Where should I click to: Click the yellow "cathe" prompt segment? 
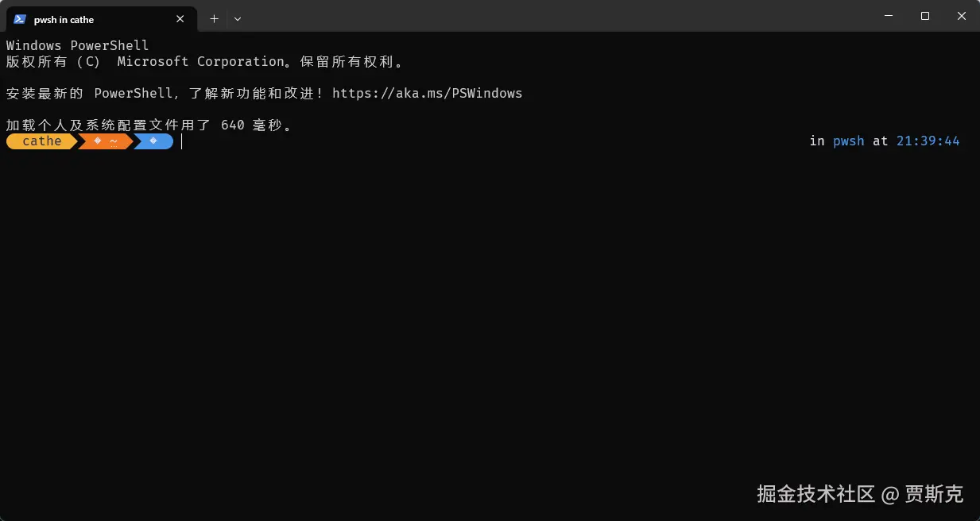pyautogui.click(x=42, y=141)
